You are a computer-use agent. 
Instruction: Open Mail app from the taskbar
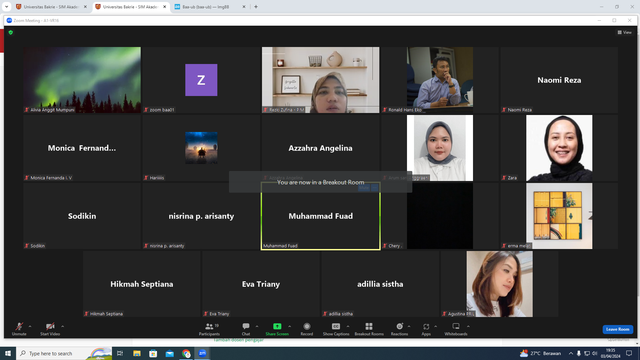pos(170,353)
